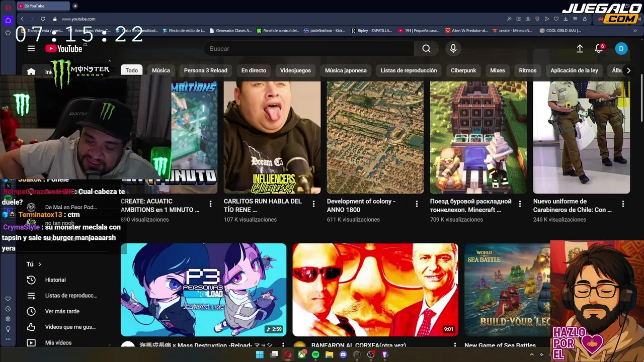Open options for Development of colony video
Image resolution: width=644 pixels, height=362 pixels.
tap(417, 204)
